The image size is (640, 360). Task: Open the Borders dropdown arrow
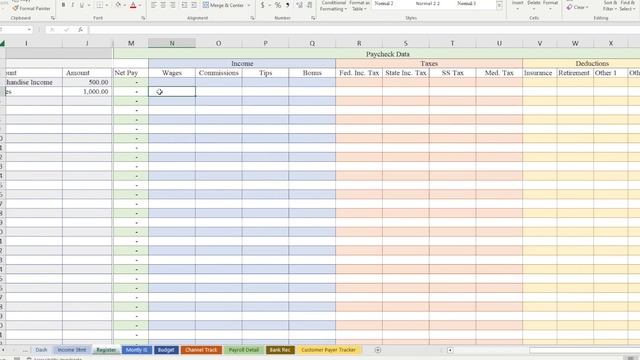(x=107, y=5)
